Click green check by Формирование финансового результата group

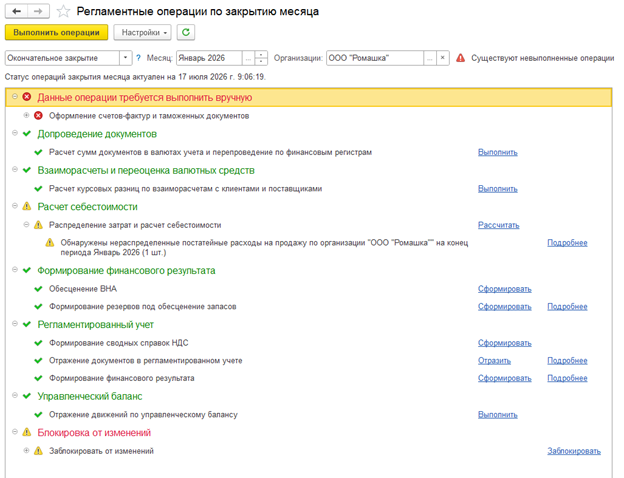pyautogui.click(x=27, y=270)
